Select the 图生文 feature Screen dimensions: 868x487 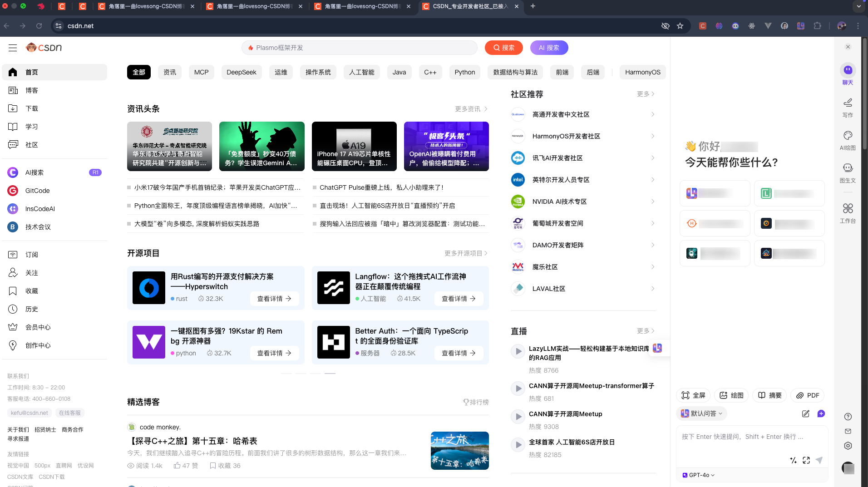(x=847, y=172)
